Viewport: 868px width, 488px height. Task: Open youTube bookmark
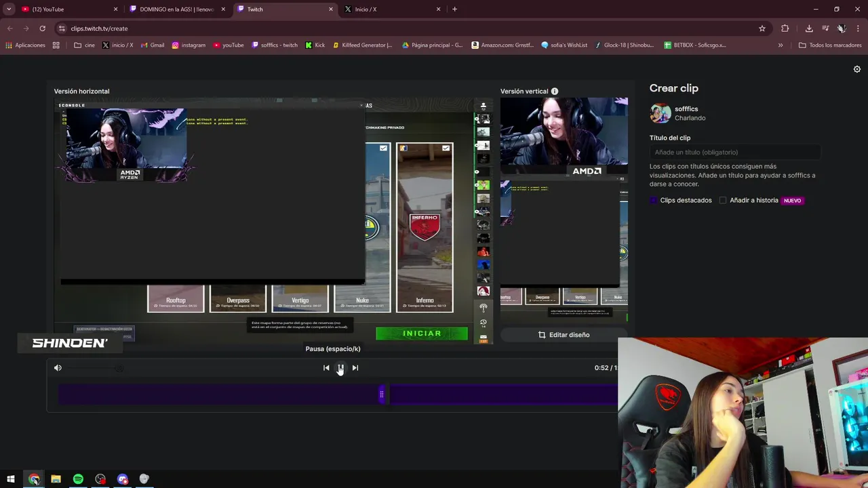(228, 45)
